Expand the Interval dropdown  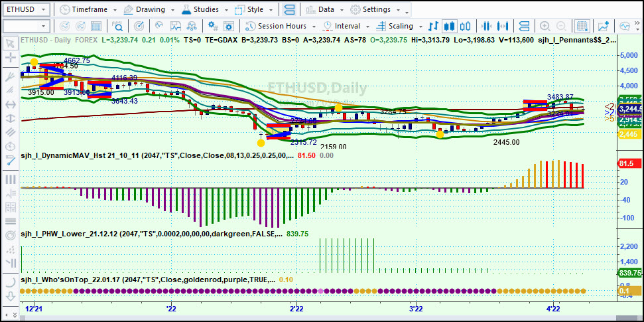pyautogui.click(x=367, y=27)
